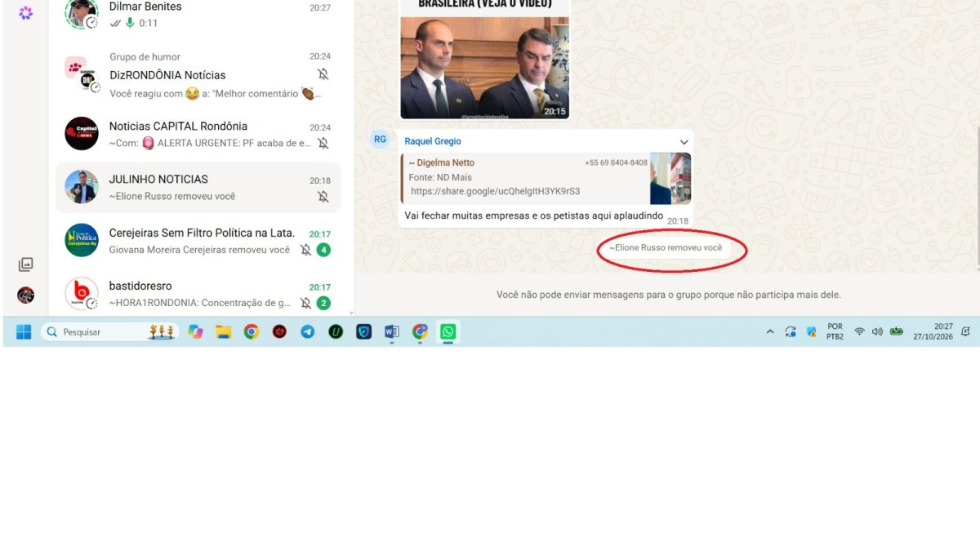This screenshot has width=980, height=551.
Task: Open the bastidoresro chat
Action: pyautogui.click(x=198, y=294)
